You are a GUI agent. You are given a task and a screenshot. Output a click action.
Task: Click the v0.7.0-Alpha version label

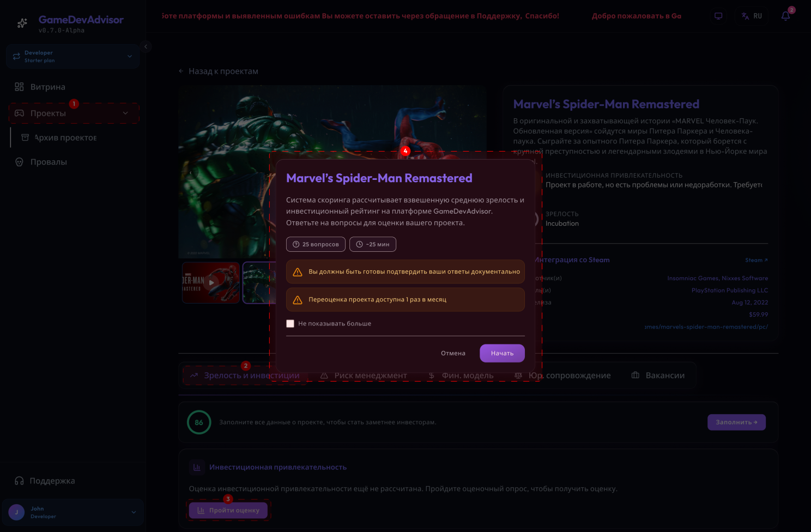pyautogui.click(x=62, y=31)
